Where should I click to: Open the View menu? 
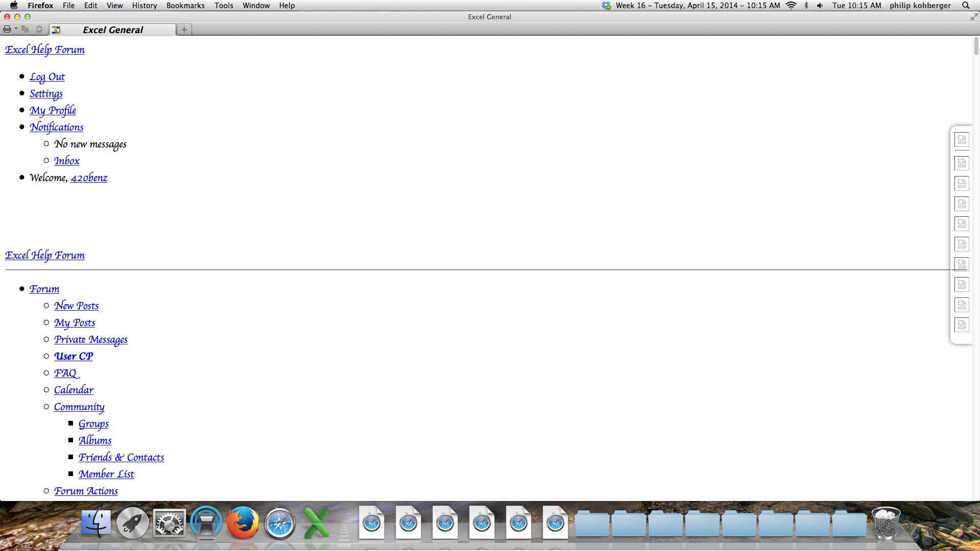[114, 5]
